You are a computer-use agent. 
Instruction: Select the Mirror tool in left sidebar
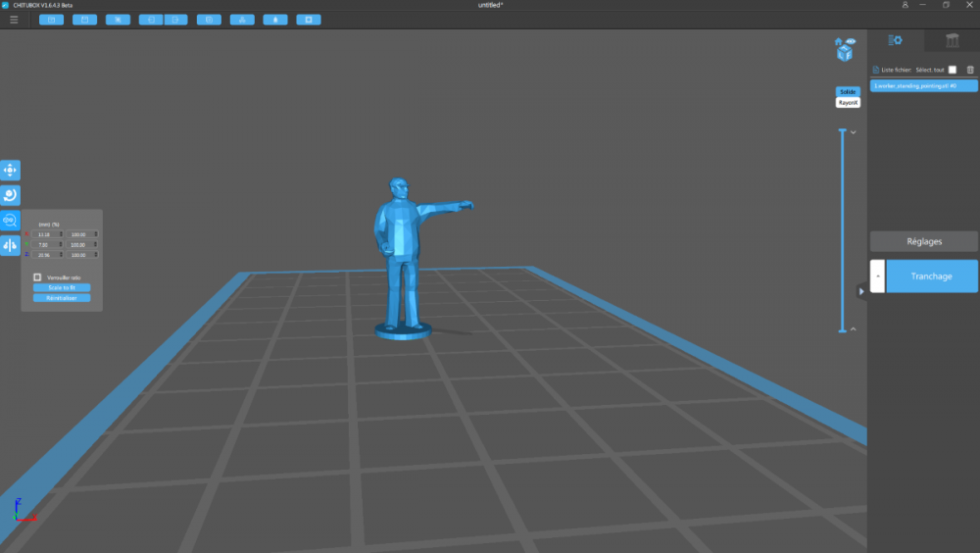point(10,245)
